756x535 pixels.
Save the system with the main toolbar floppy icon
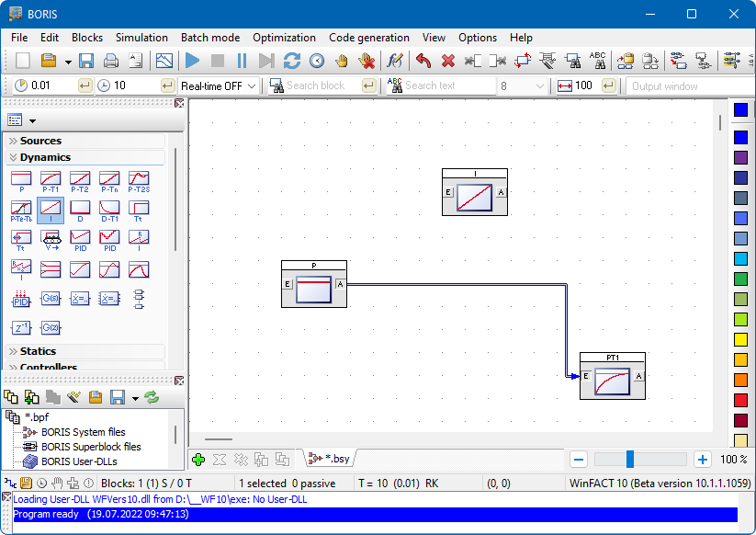[86, 61]
